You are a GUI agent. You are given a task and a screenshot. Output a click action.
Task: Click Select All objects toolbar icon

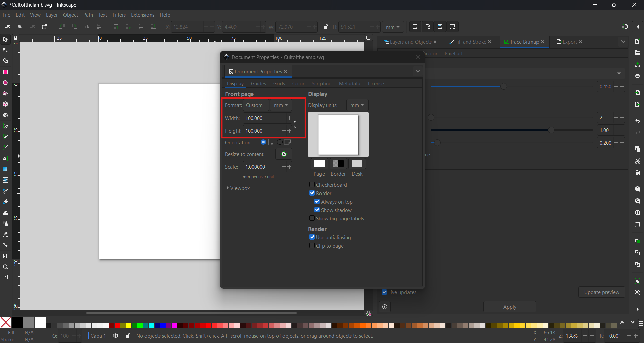click(7, 27)
